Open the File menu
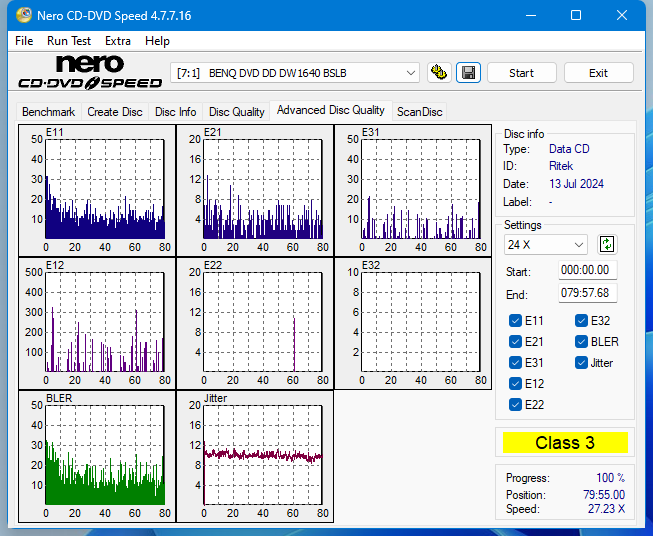 pos(24,41)
